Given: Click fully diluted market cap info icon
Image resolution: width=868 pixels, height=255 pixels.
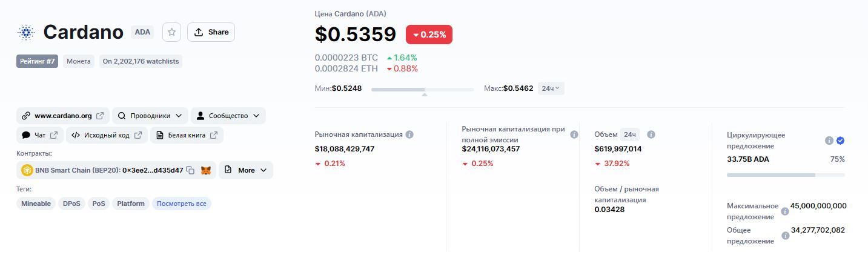Looking at the screenshot, I should coord(574,134).
